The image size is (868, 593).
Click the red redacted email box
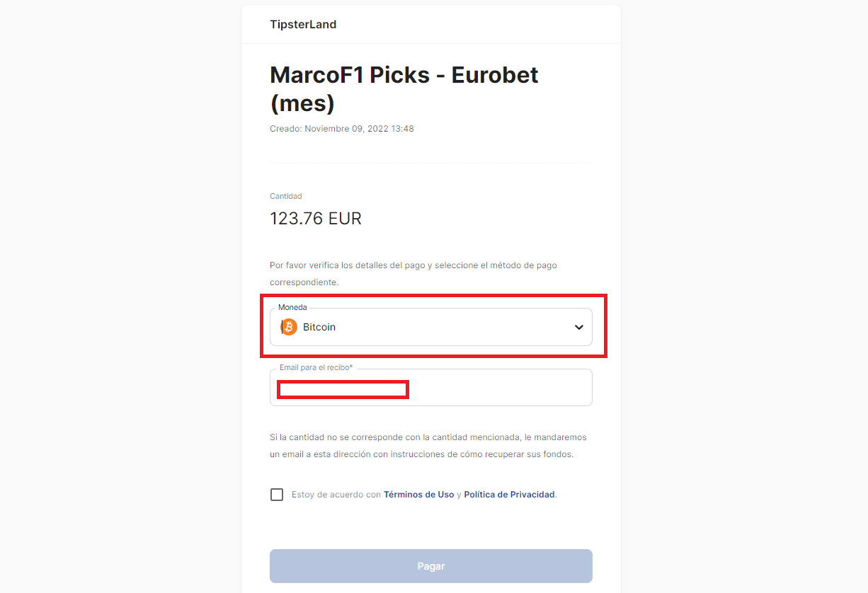(343, 389)
